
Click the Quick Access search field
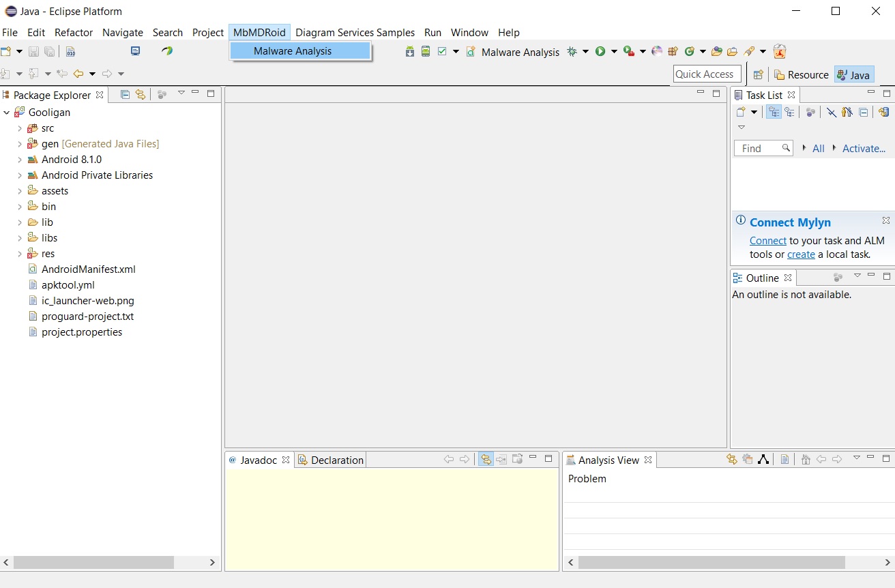click(707, 74)
